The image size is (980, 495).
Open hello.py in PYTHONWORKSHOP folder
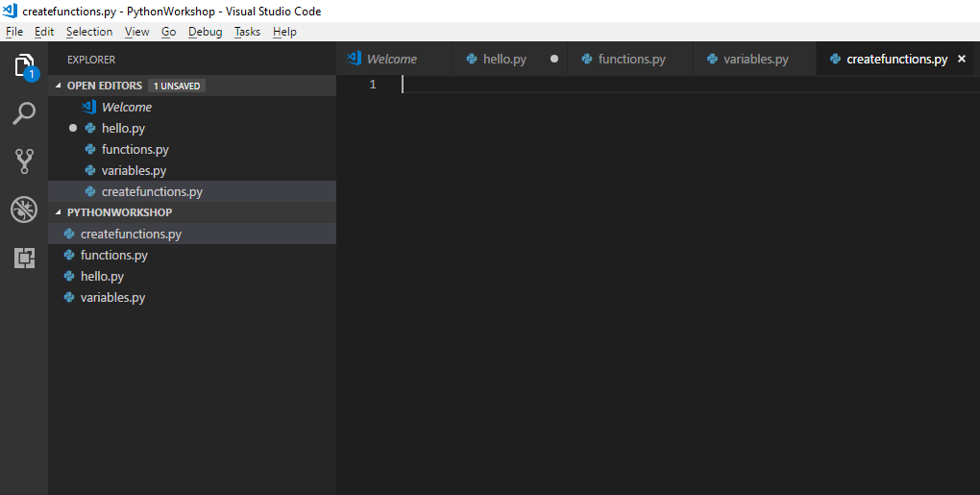tap(192, 276)
